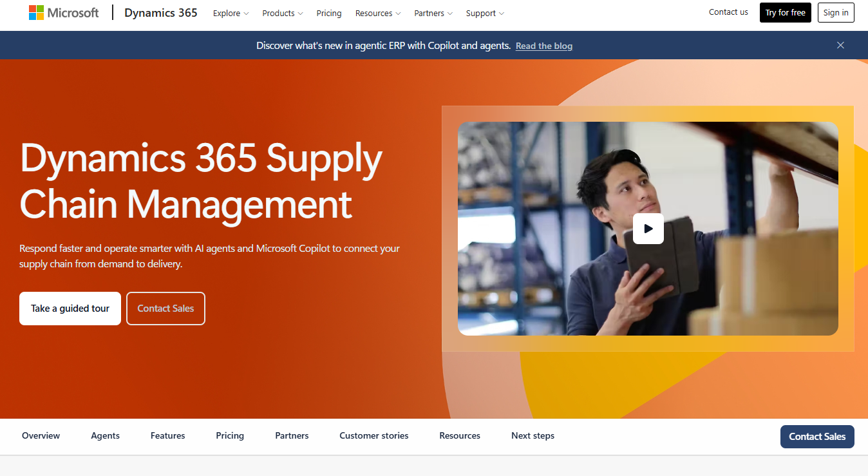Expand the Resources menu in top navigation
Viewport: 868px width, 476px height.
point(378,13)
